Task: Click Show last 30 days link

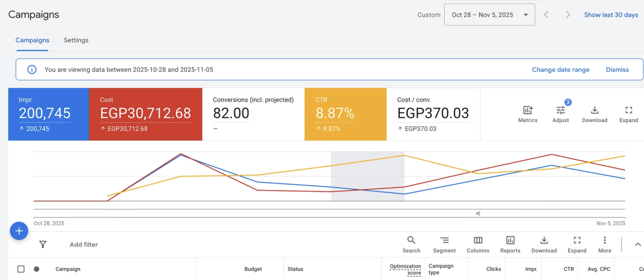Action: [x=611, y=15]
